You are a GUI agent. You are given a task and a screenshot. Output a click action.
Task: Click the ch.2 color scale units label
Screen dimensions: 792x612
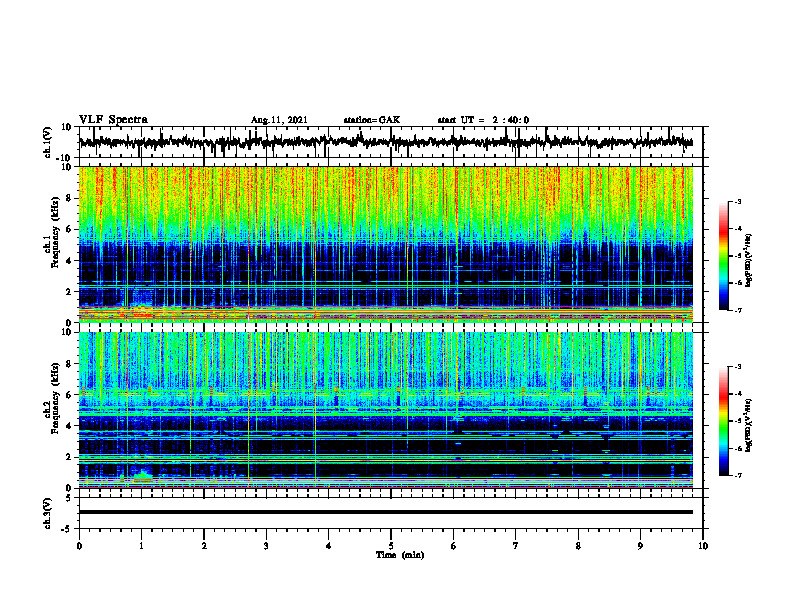coord(749,425)
